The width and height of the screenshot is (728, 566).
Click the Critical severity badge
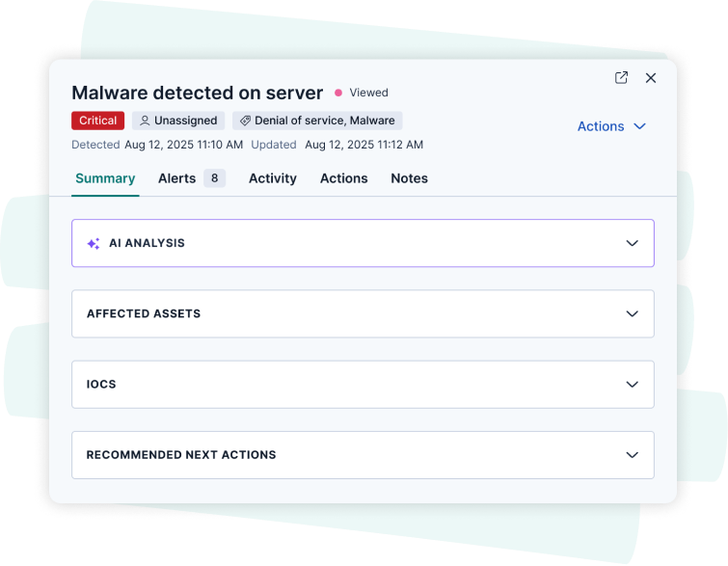[98, 121]
